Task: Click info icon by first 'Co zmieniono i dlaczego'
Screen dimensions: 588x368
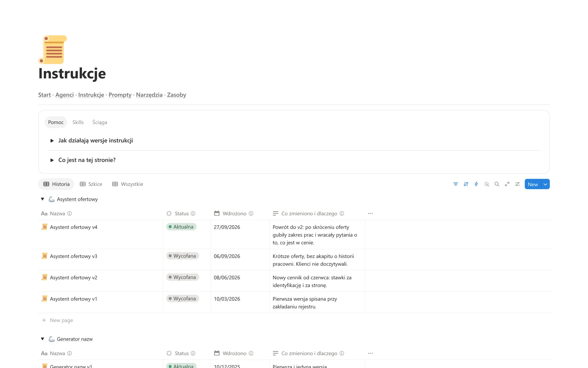Action: pos(342,213)
